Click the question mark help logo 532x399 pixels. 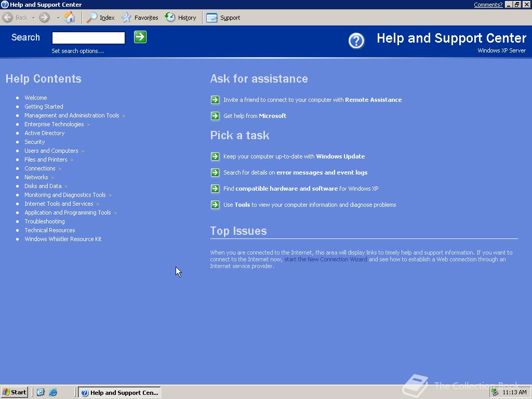click(x=356, y=41)
